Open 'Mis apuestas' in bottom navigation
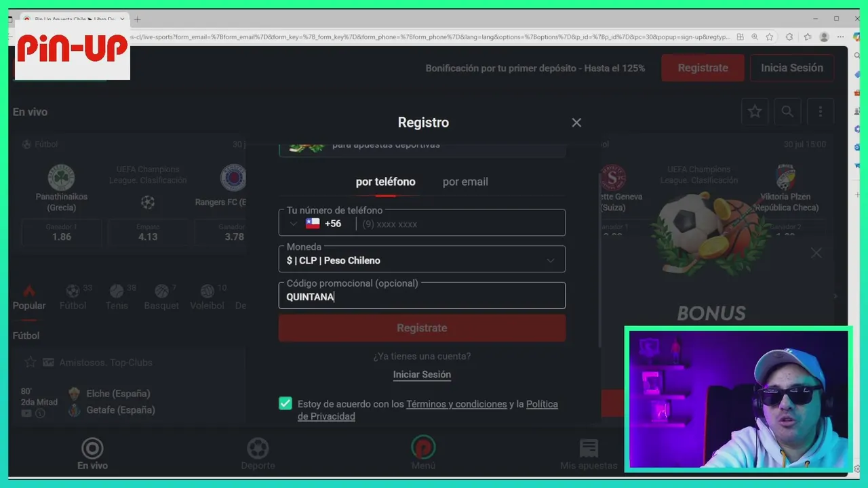The image size is (868, 488). [589, 453]
